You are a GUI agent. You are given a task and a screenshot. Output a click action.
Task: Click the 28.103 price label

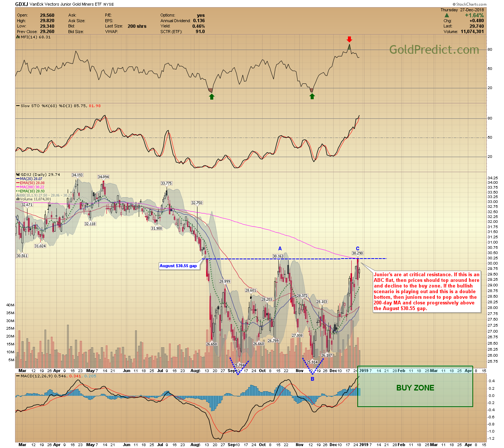322,302
